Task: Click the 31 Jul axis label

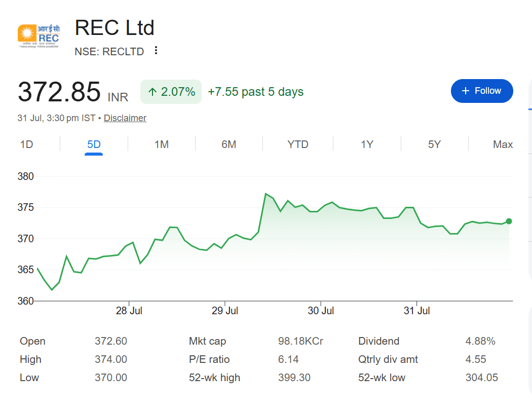Action: click(416, 311)
